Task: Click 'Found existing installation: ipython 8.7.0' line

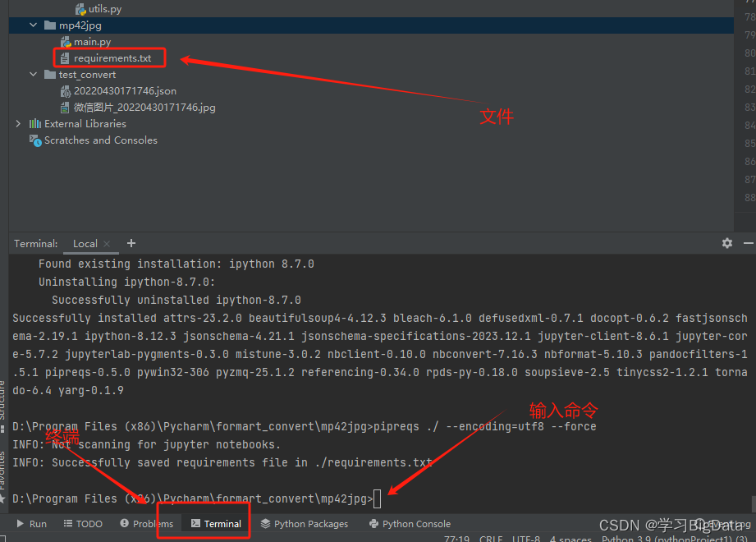Action: coord(176,264)
